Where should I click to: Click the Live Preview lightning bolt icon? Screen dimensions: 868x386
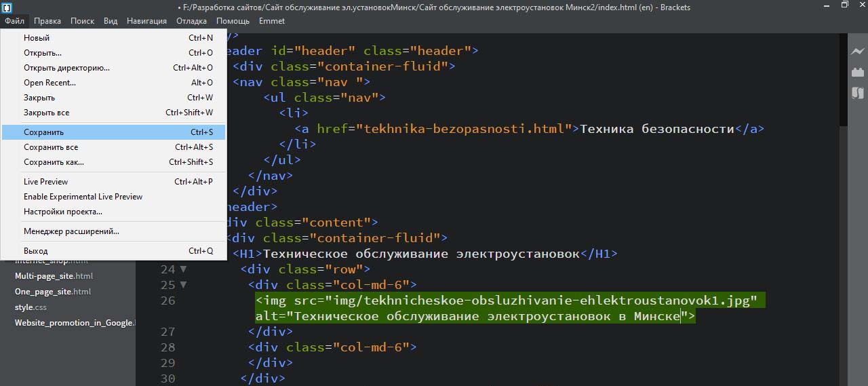coord(858,52)
